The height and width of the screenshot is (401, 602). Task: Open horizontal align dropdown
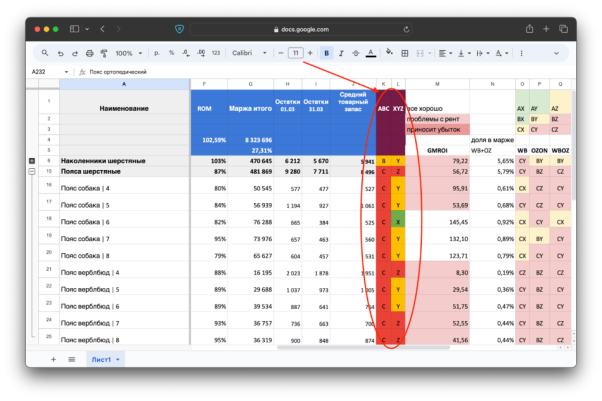[x=445, y=53]
